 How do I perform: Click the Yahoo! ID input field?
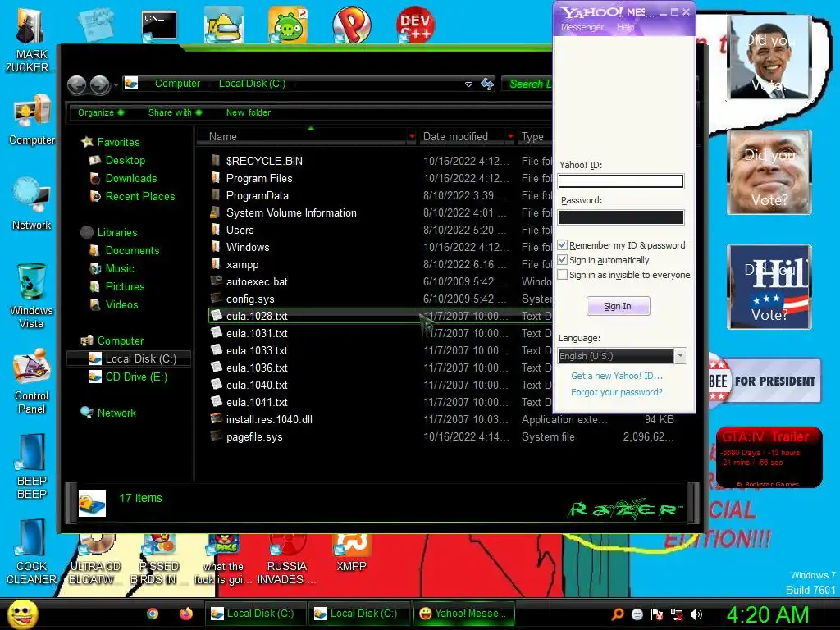[621, 181]
